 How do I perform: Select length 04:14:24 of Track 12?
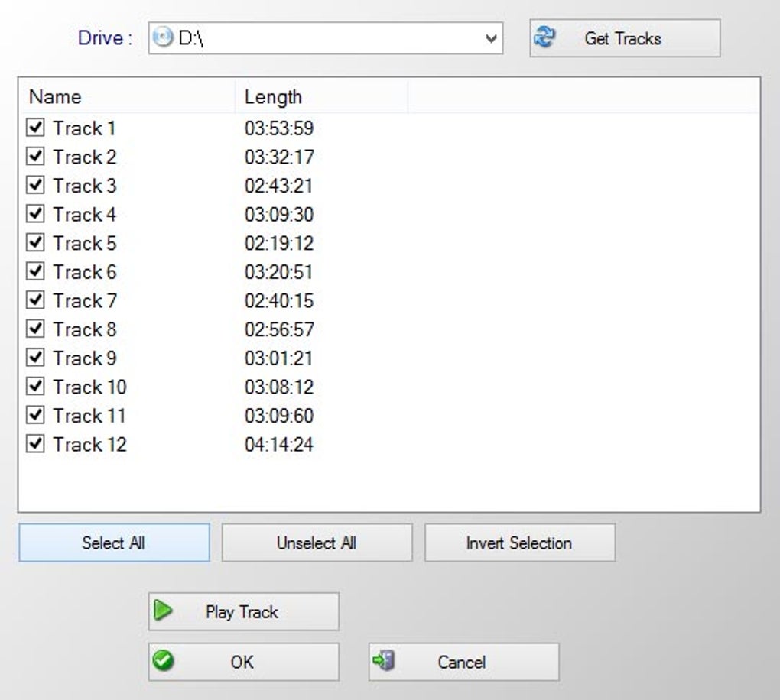279,445
